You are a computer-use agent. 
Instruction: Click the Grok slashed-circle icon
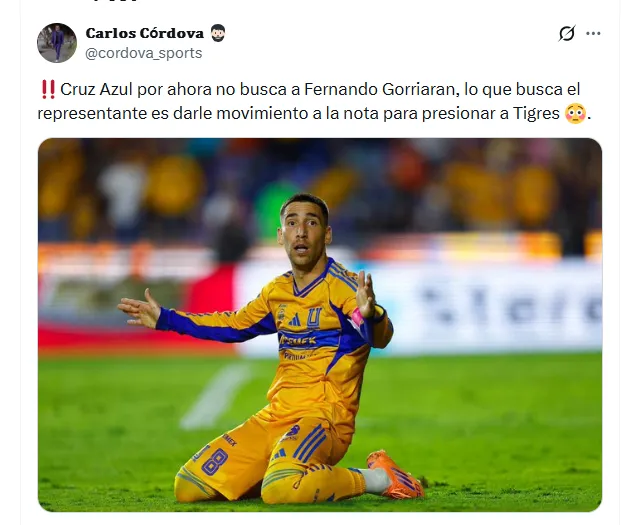point(567,33)
